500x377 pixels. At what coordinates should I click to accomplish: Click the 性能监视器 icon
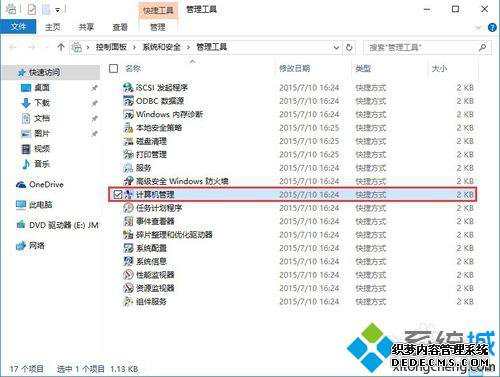[x=128, y=275]
